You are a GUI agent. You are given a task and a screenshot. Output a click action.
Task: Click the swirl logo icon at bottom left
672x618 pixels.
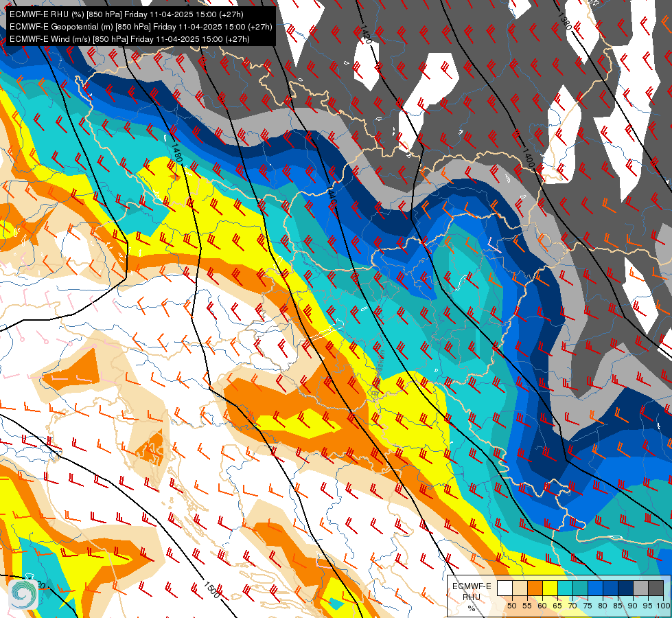(x=23, y=593)
